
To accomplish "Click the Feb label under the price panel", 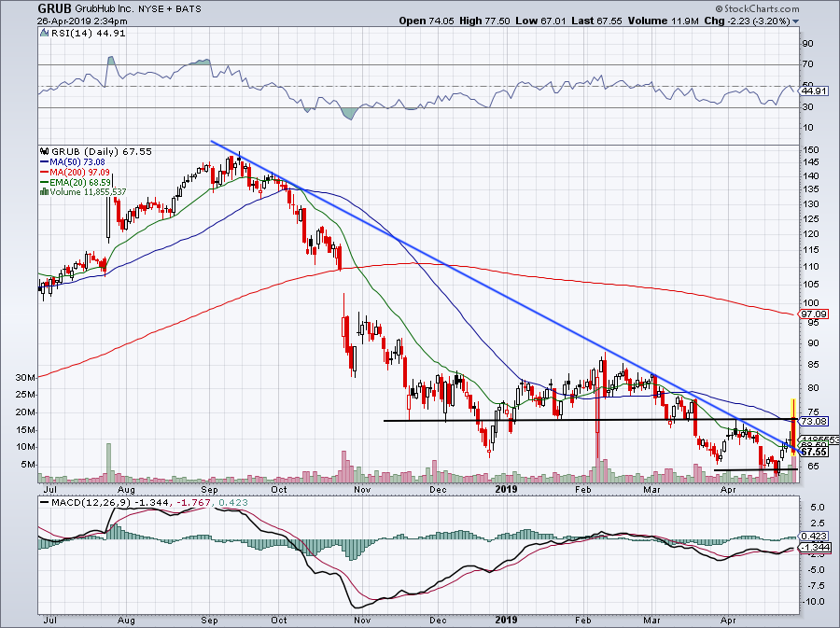I will [582, 490].
